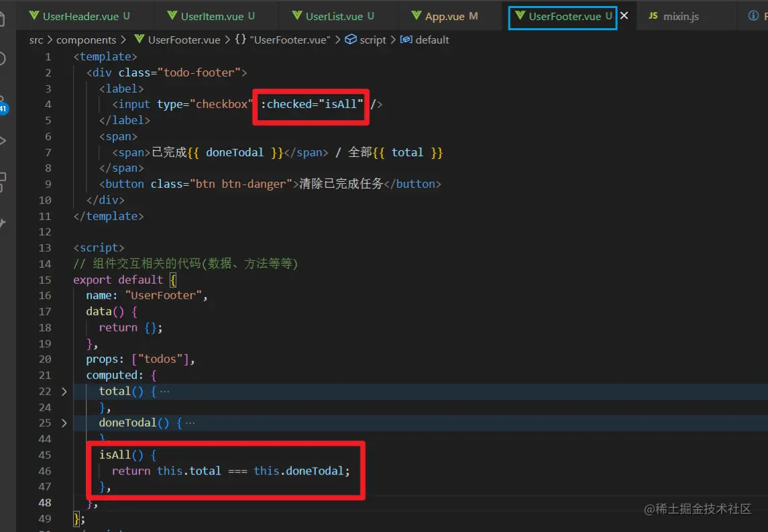Click the script cube icon in breadcrumb

pyautogui.click(x=351, y=39)
